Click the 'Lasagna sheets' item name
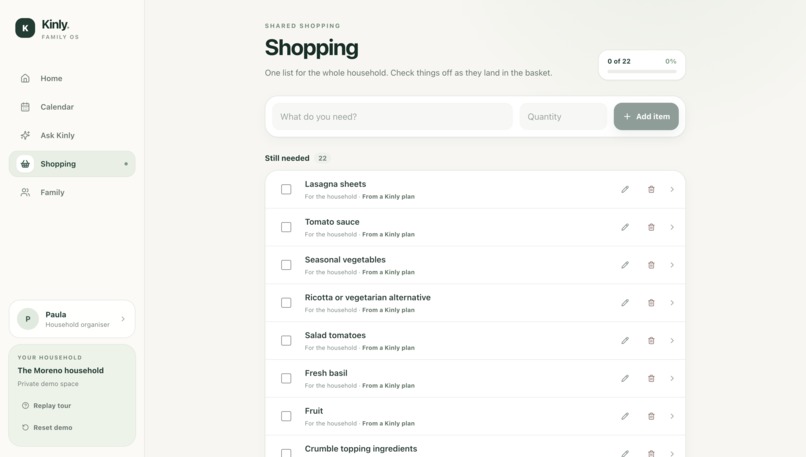Viewport: 806px width, 457px height. click(335, 184)
